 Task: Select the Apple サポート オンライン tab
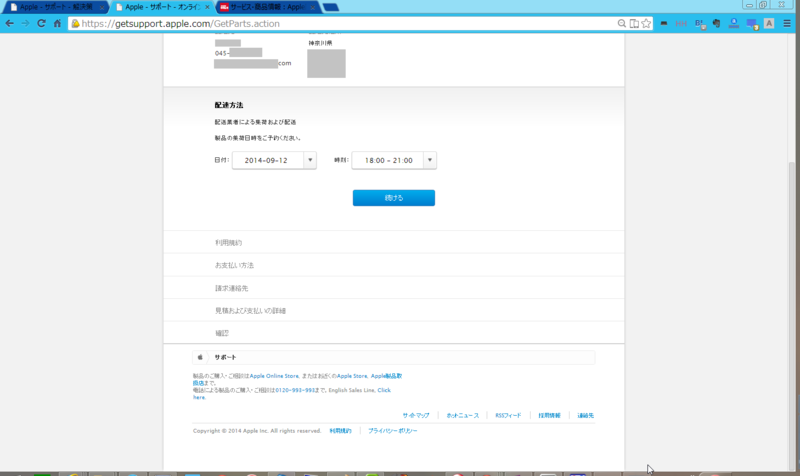pos(162,7)
